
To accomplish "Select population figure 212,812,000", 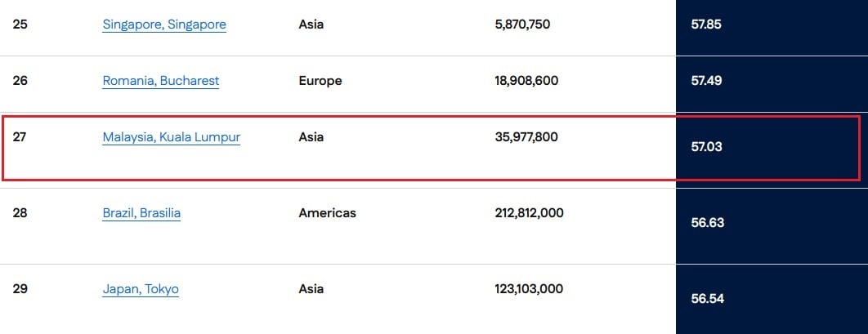I will tap(529, 213).
